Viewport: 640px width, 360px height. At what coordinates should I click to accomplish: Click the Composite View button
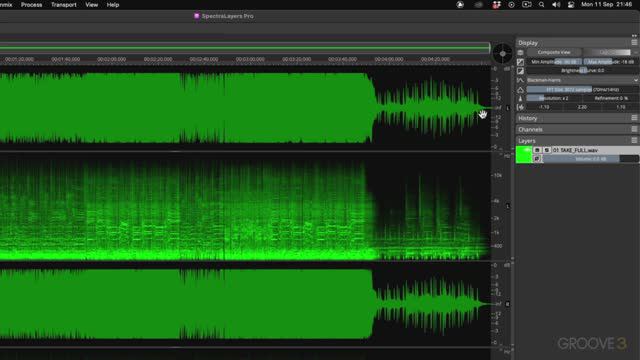554,52
